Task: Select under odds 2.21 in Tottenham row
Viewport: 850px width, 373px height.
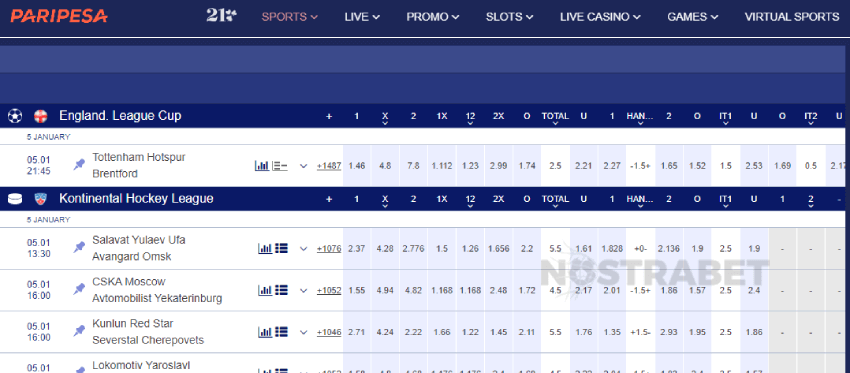Action: coord(583,166)
